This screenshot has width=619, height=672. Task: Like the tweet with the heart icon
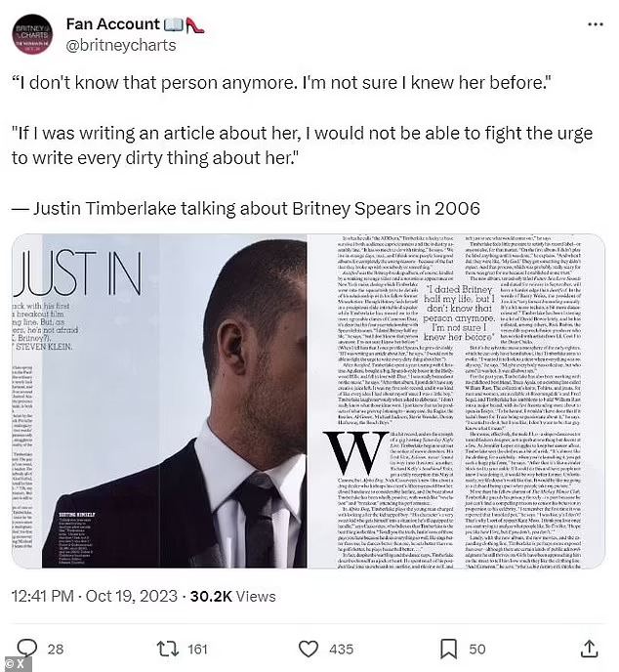coord(309,649)
